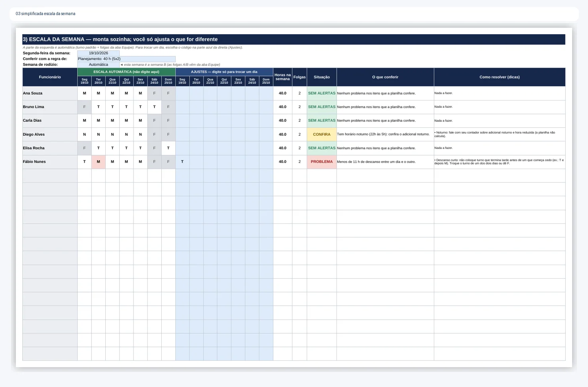Click the Como resolver (dicas) header
Image resolution: width=588 pixels, height=387 pixels.
(x=499, y=77)
